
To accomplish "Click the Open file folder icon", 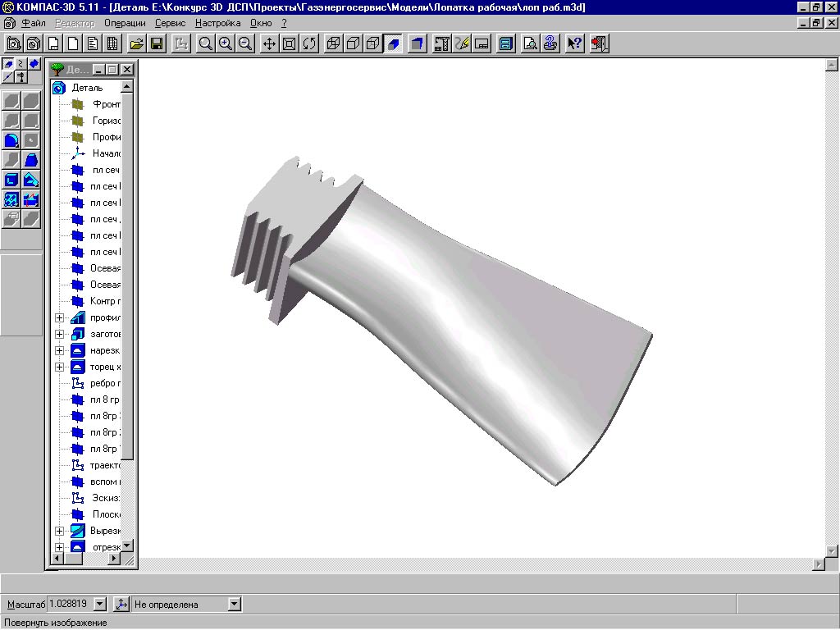I will [x=137, y=44].
